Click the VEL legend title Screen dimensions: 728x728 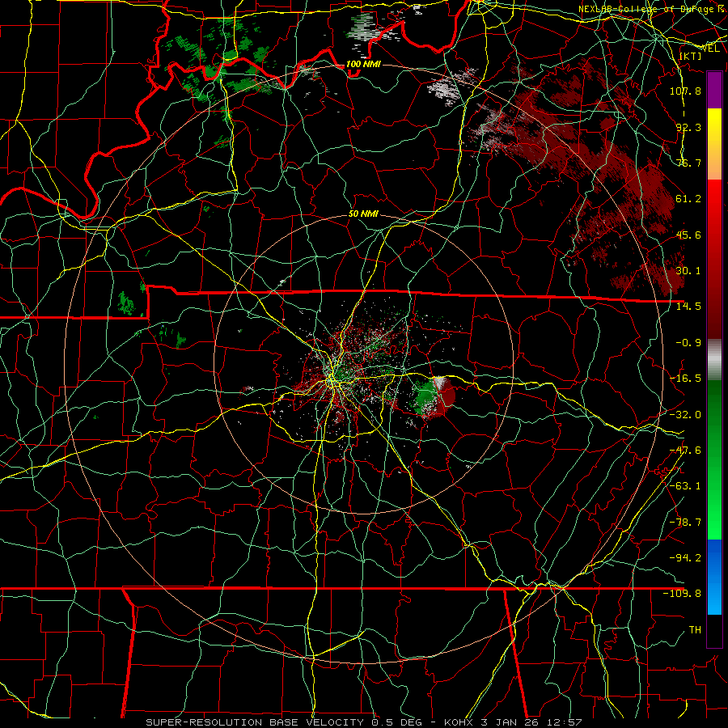point(711,49)
